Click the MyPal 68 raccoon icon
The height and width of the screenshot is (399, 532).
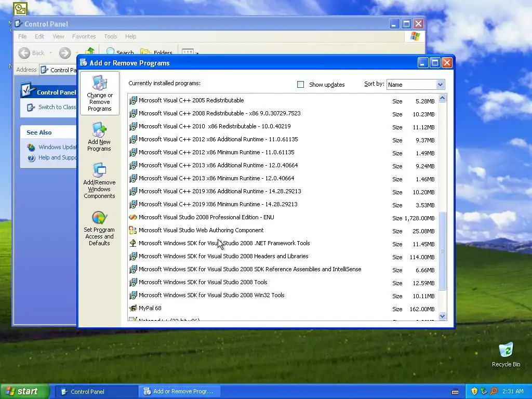point(132,308)
